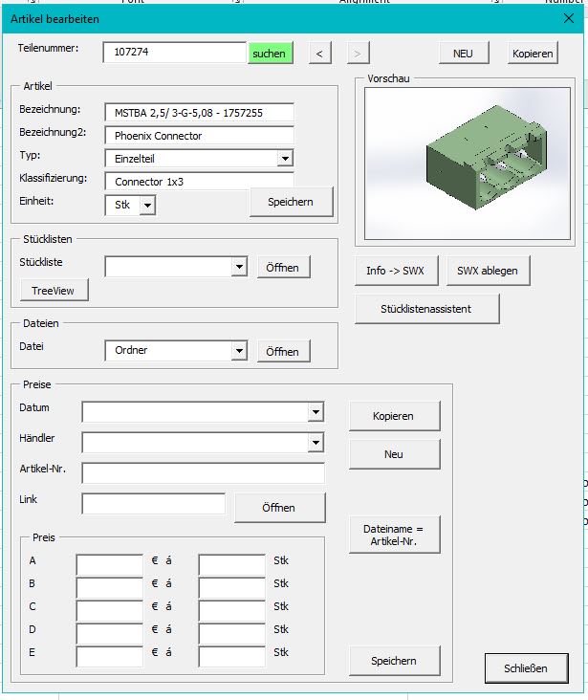Click the SWX ablegen button

488,271
